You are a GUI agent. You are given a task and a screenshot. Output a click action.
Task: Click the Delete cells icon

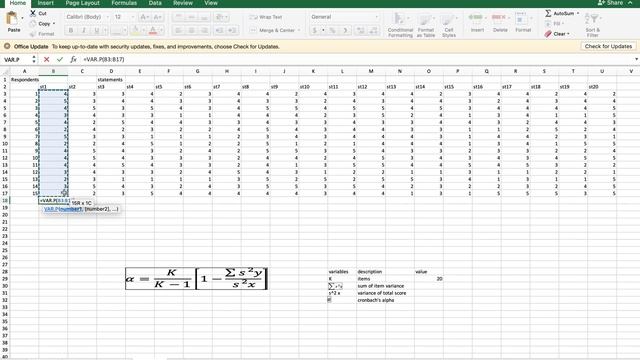(499, 18)
